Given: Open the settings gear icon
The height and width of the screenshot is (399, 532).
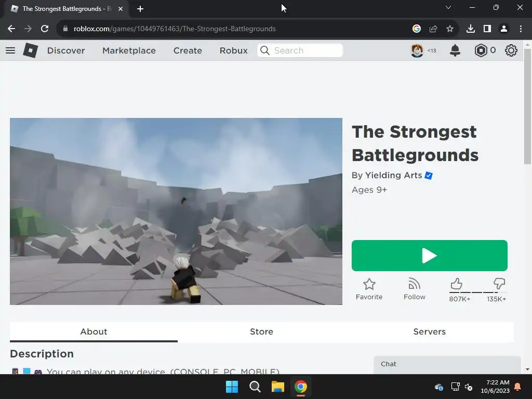Looking at the screenshot, I should (x=511, y=50).
